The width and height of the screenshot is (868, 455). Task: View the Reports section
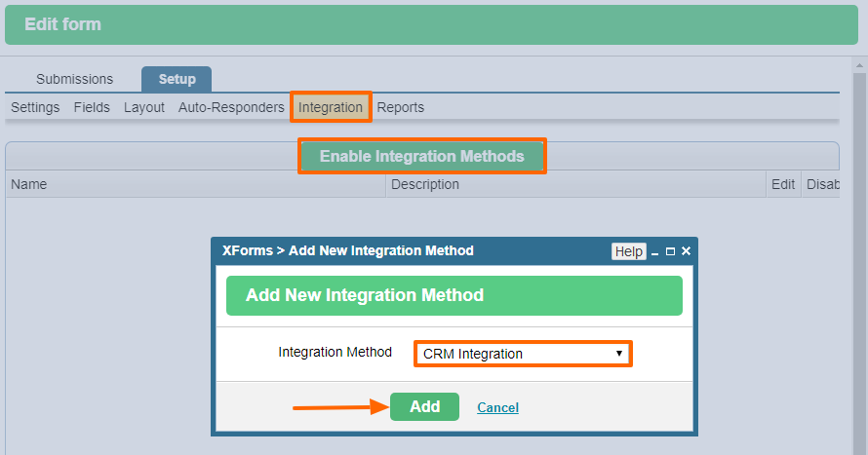click(x=400, y=107)
